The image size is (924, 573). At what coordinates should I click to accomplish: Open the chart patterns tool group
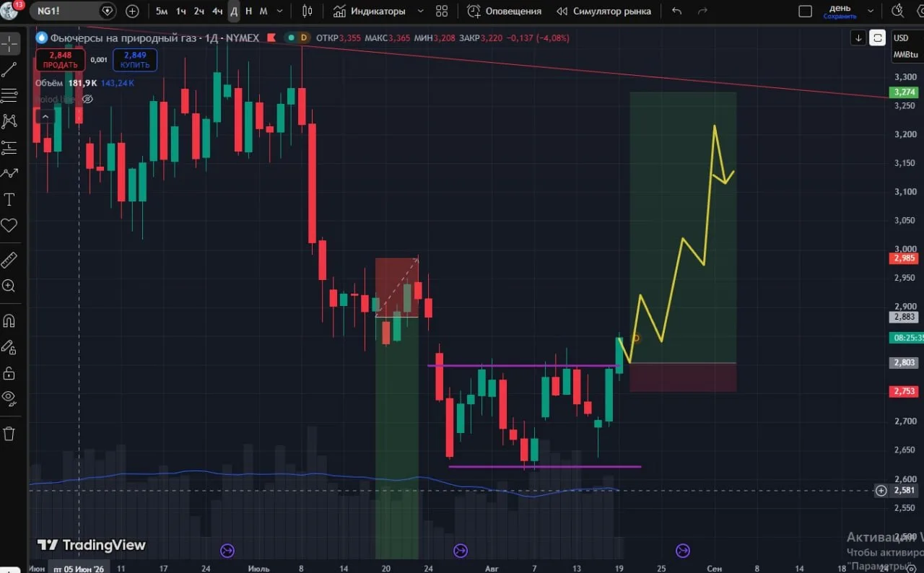(x=9, y=121)
